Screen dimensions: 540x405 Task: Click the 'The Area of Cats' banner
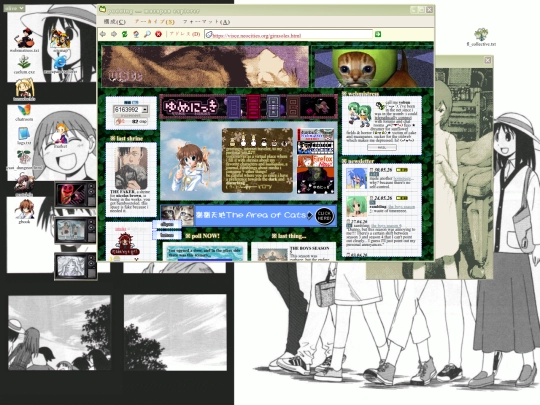click(249, 216)
